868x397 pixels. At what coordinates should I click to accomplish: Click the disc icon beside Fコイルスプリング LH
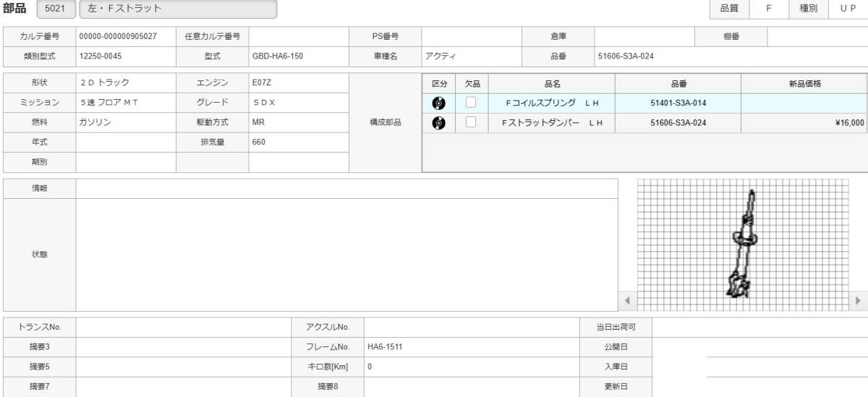[438, 103]
